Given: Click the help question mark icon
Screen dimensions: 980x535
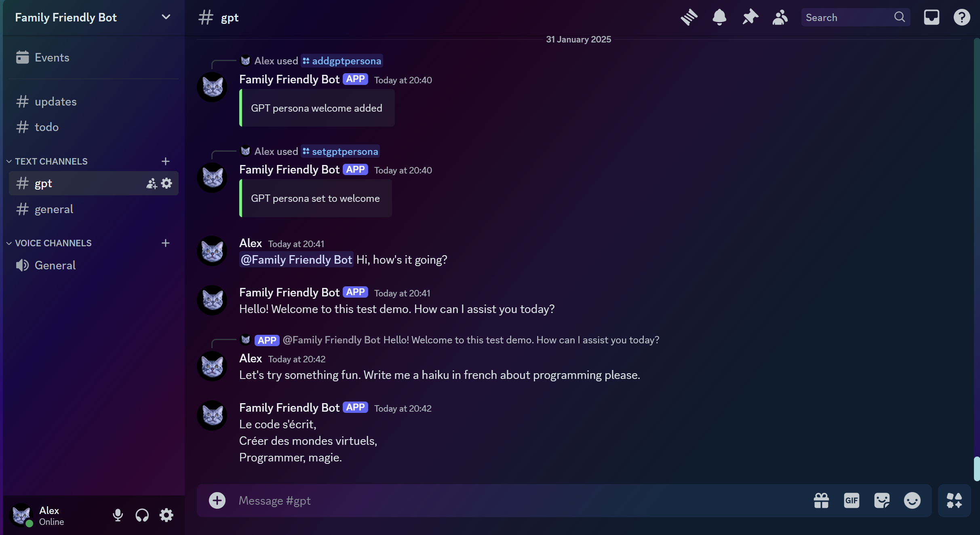Looking at the screenshot, I should [961, 17].
